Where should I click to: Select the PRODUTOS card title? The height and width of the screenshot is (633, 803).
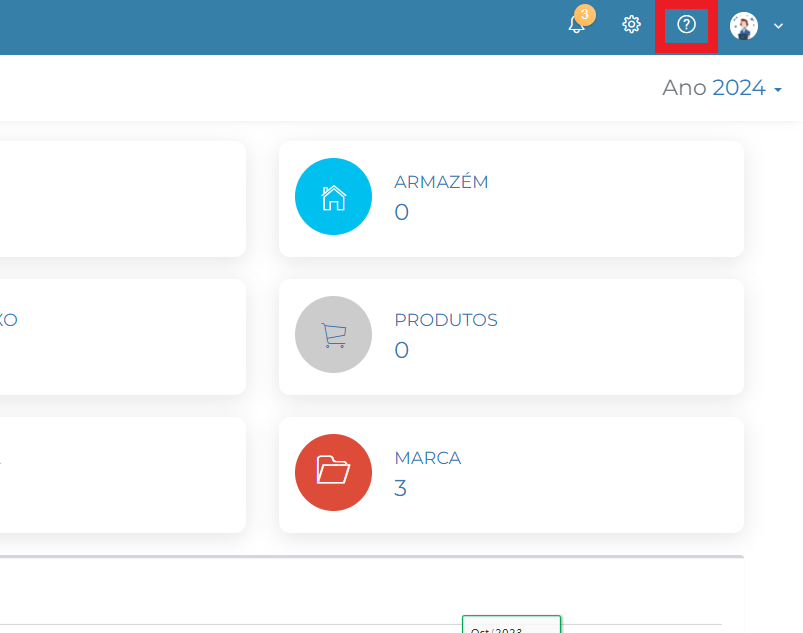point(446,320)
